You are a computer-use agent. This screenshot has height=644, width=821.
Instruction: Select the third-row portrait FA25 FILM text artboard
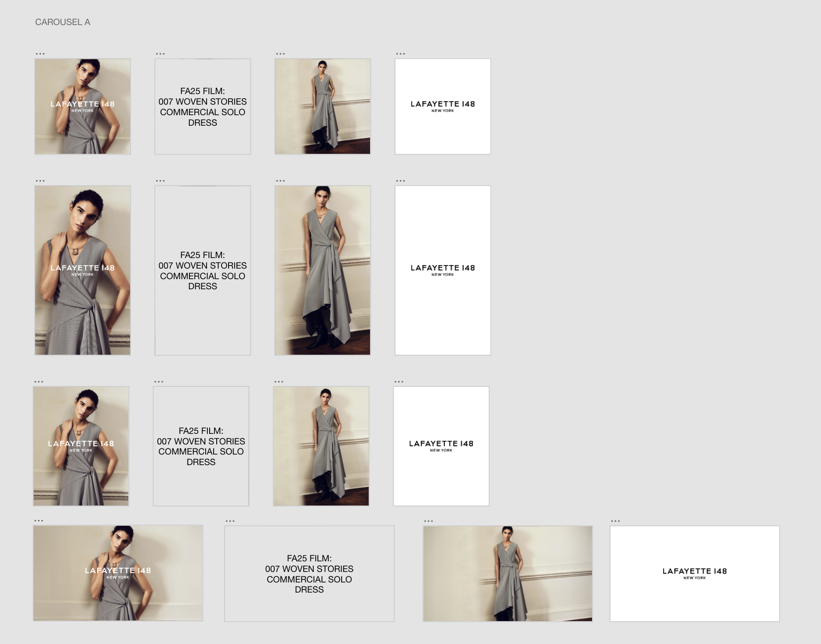(201, 446)
